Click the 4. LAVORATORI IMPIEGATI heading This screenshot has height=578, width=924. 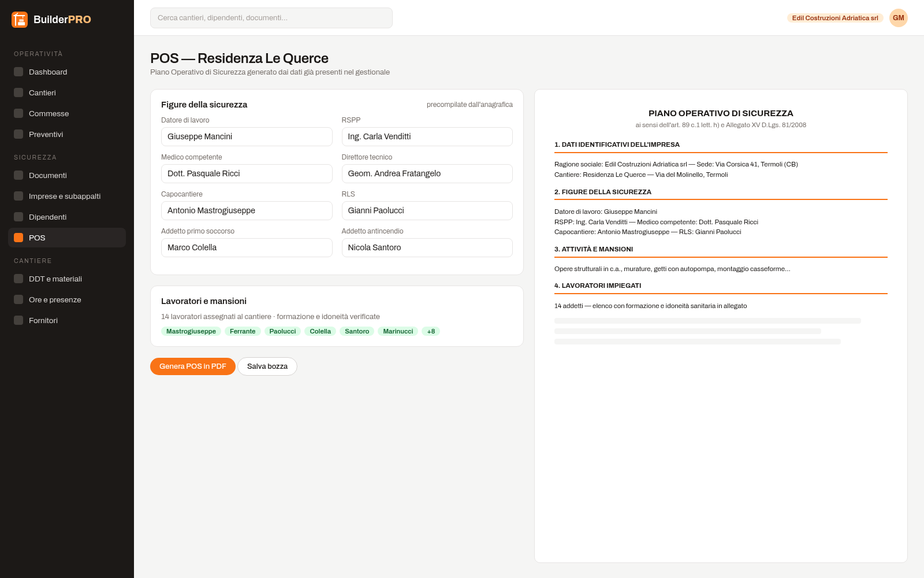[x=598, y=286]
